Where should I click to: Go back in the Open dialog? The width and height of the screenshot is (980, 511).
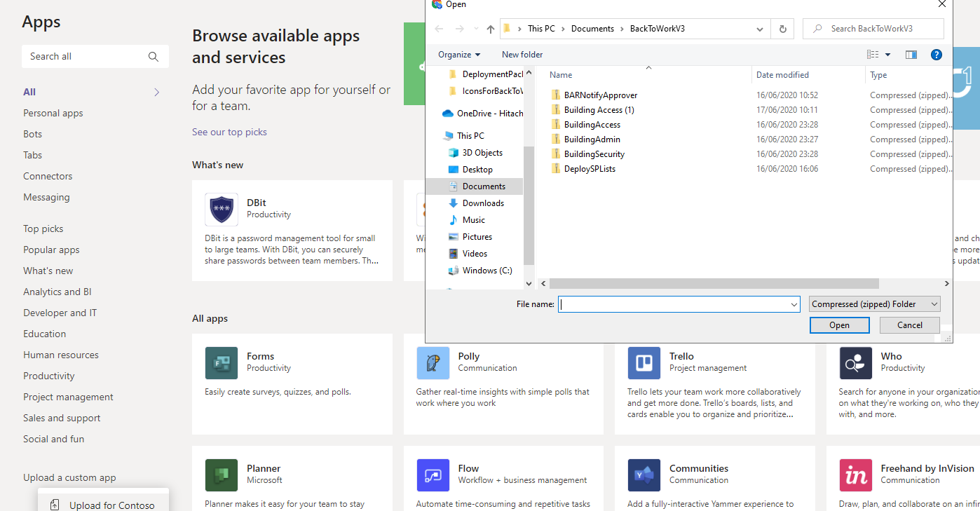tap(439, 29)
